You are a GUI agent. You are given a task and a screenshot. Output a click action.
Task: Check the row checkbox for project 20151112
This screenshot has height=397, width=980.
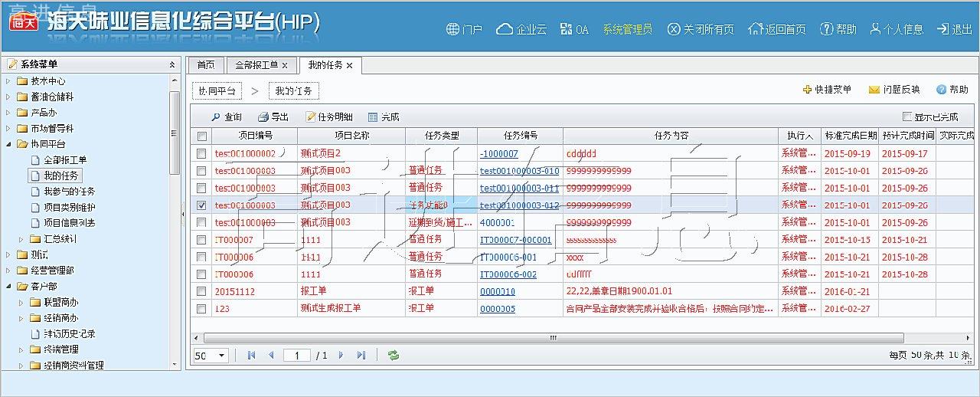tap(202, 291)
